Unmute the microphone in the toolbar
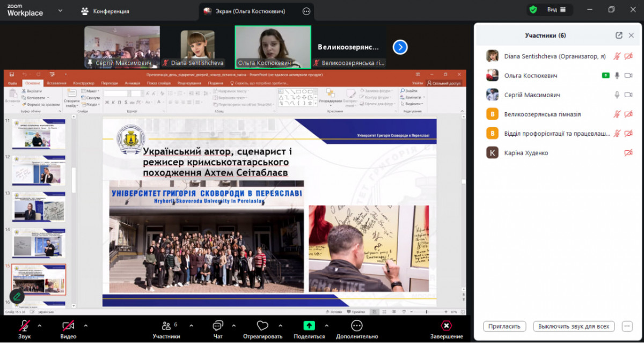644x343 pixels. (x=24, y=326)
